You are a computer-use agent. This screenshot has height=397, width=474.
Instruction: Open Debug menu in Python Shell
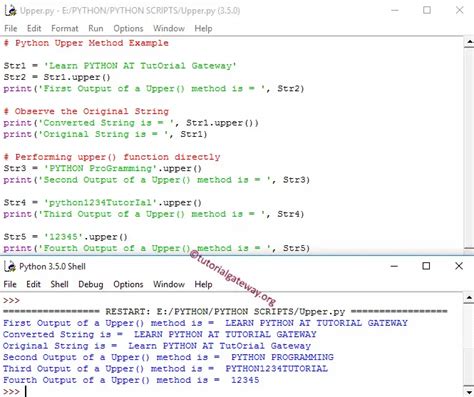point(91,284)
